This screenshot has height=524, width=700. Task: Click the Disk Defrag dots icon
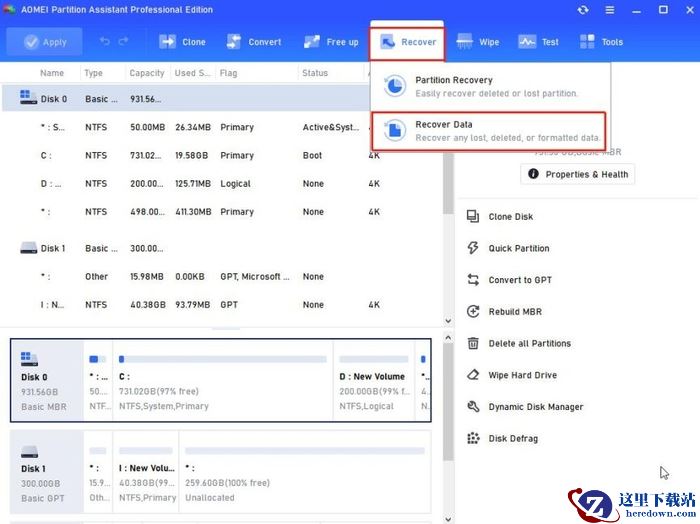[473, 438]
